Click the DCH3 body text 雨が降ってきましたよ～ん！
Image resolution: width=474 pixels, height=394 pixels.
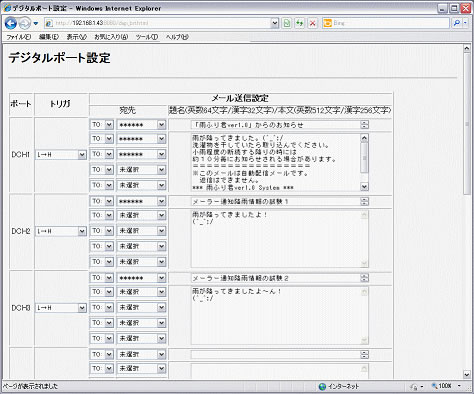237,291
